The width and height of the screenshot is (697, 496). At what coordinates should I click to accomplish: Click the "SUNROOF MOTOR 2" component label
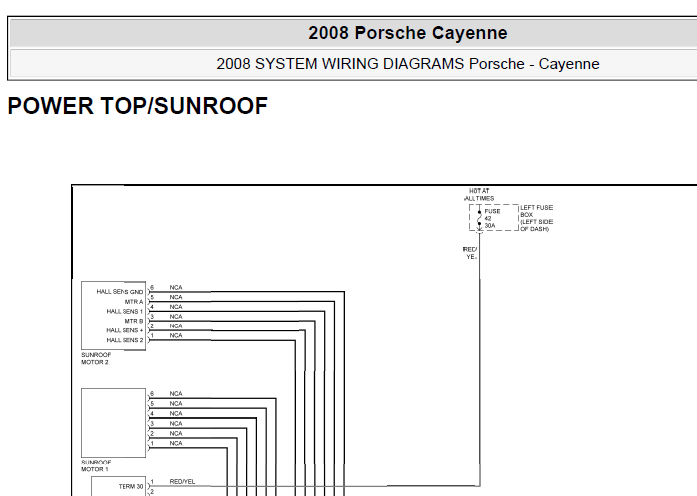96,359
